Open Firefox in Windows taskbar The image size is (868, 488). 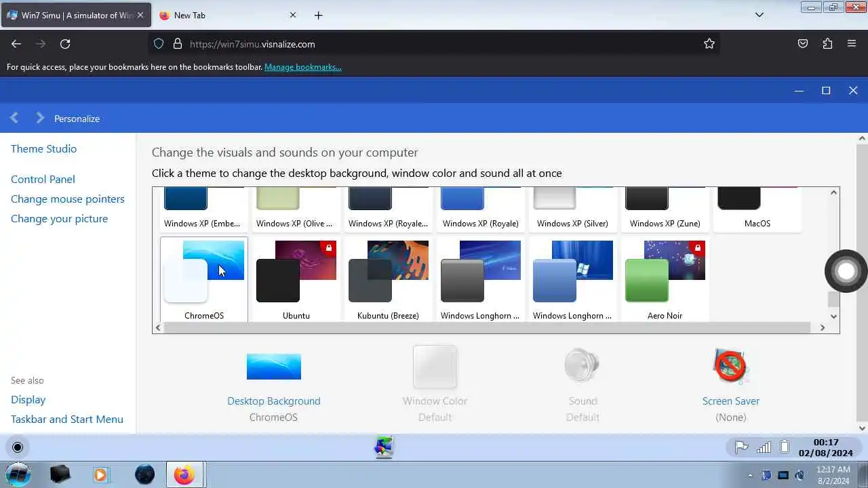pyautogui.click(x=184, y=474)
